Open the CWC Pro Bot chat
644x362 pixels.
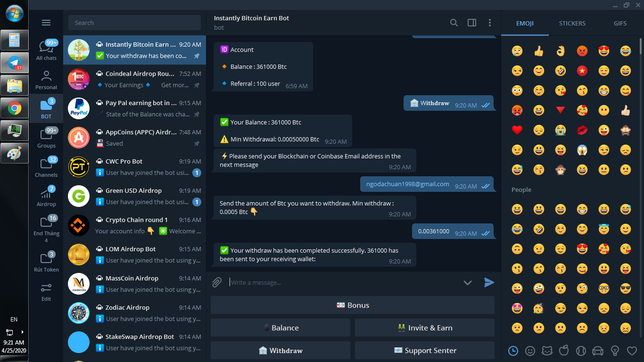pyautogui.click(x=134, y=167)
